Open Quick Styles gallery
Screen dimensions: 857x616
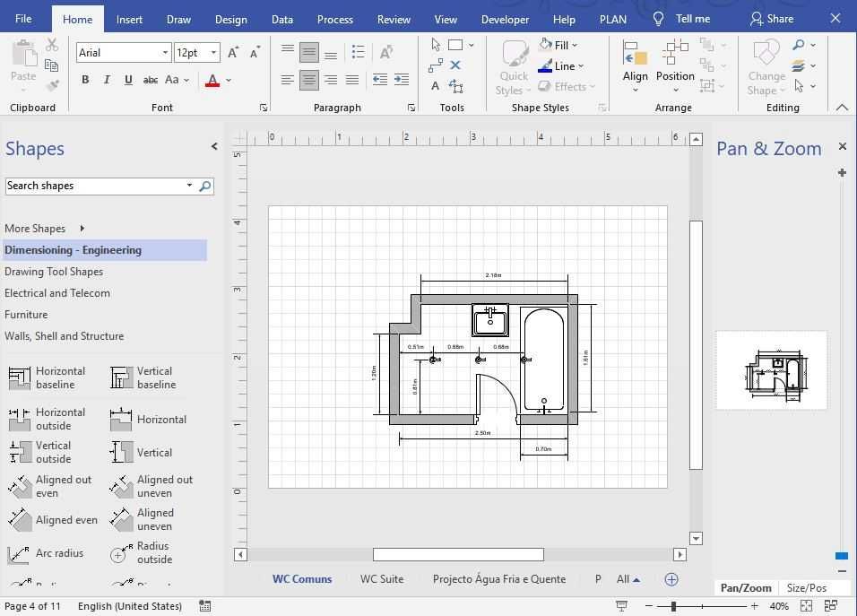(514, 68)
